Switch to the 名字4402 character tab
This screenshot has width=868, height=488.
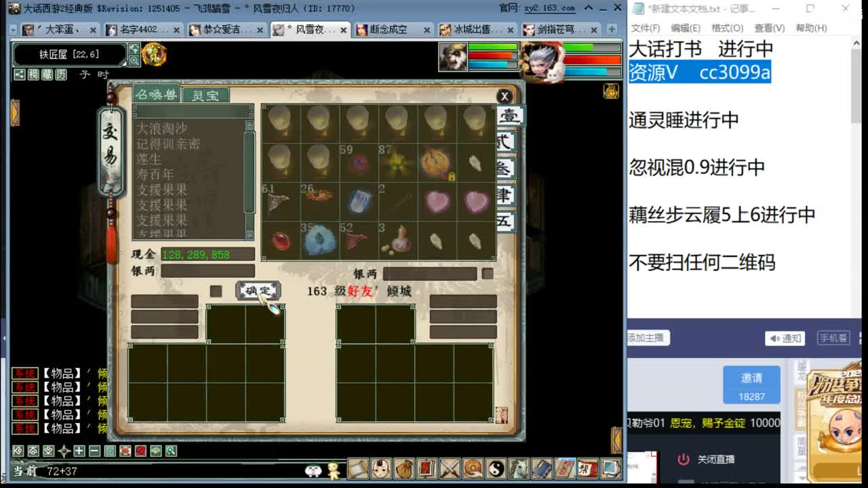click(x=143, y=30)
